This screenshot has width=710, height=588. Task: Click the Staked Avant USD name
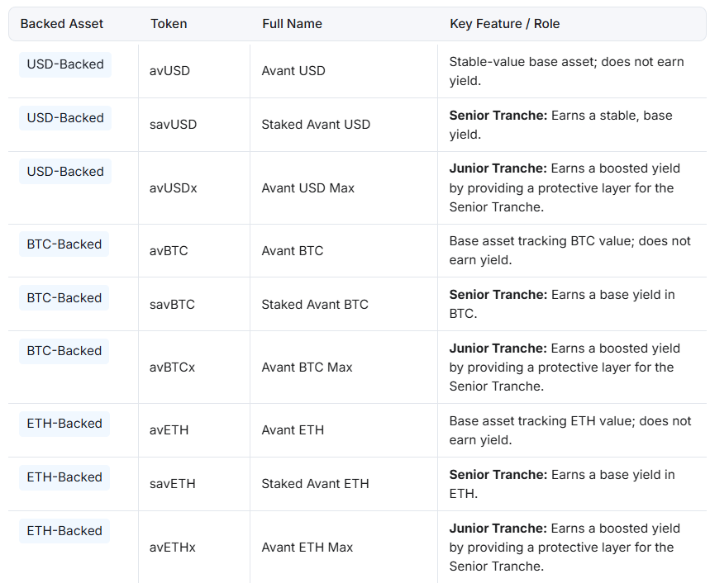[x=316, y=125]
